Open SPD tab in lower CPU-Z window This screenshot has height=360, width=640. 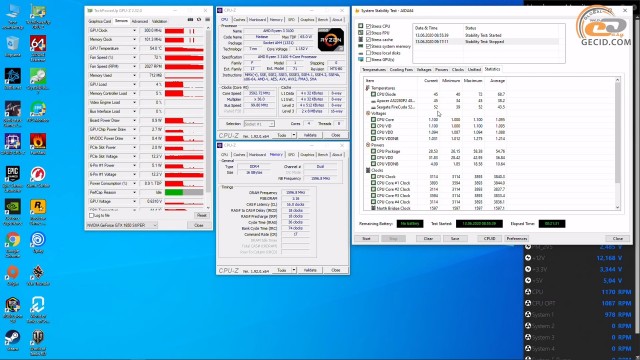point(291,155)
